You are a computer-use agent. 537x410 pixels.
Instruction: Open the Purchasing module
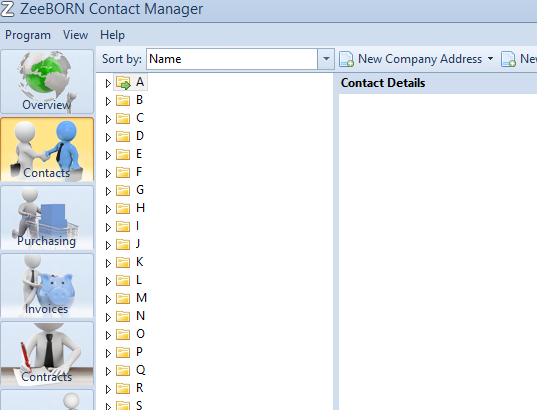point(47,218)
